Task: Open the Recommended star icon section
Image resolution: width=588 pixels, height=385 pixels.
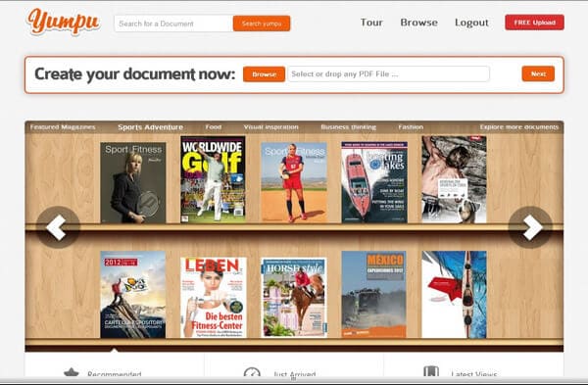Action: (x=72, y=372)
